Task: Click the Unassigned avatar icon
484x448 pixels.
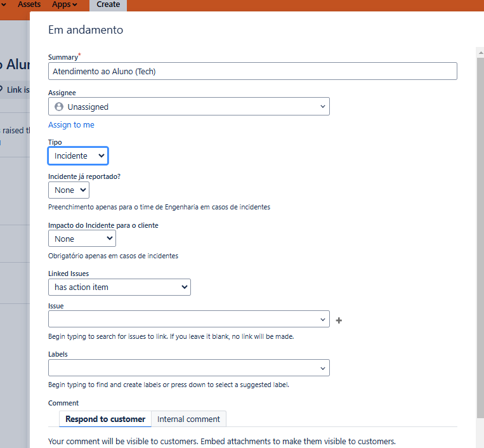Action: [x=59, y=107]
